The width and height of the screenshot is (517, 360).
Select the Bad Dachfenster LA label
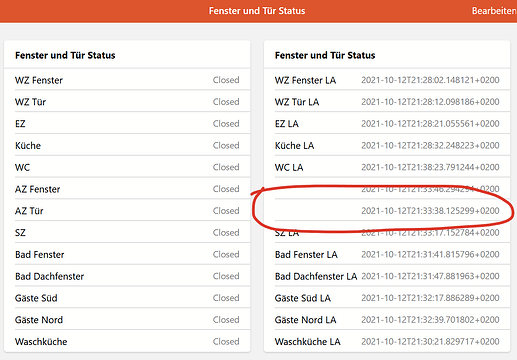pyautogui.click(x=316, y=276)
